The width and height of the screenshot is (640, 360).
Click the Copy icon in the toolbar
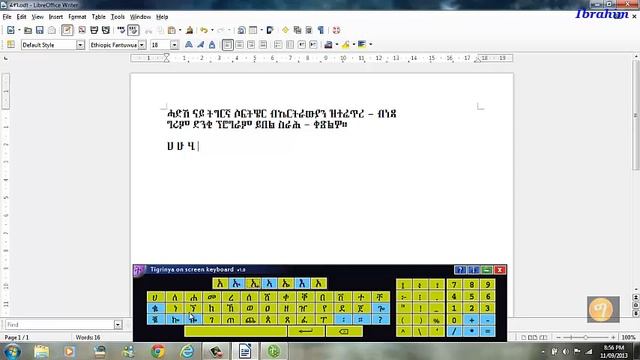click(160, 31)
